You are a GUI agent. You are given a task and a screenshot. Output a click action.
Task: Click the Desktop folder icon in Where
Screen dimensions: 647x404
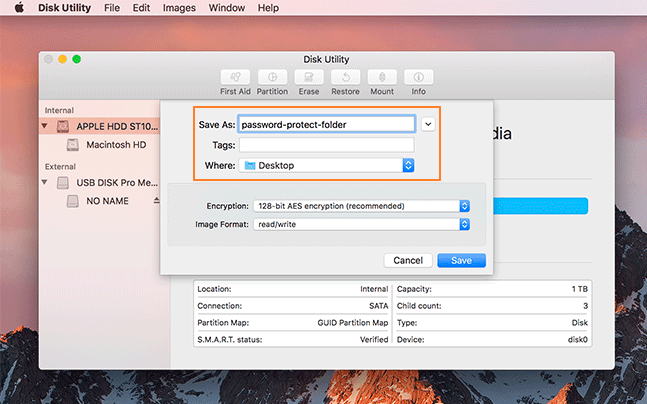(250, 165)
